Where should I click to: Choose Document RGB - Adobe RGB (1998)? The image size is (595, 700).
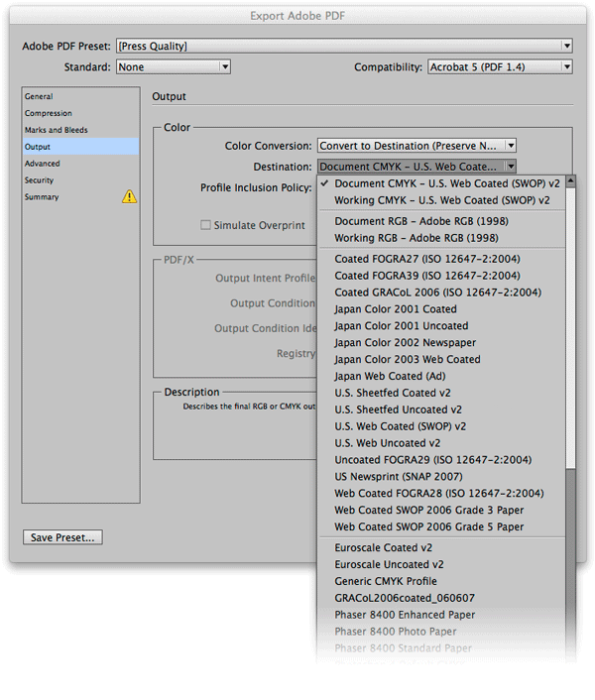coord(441,221)
